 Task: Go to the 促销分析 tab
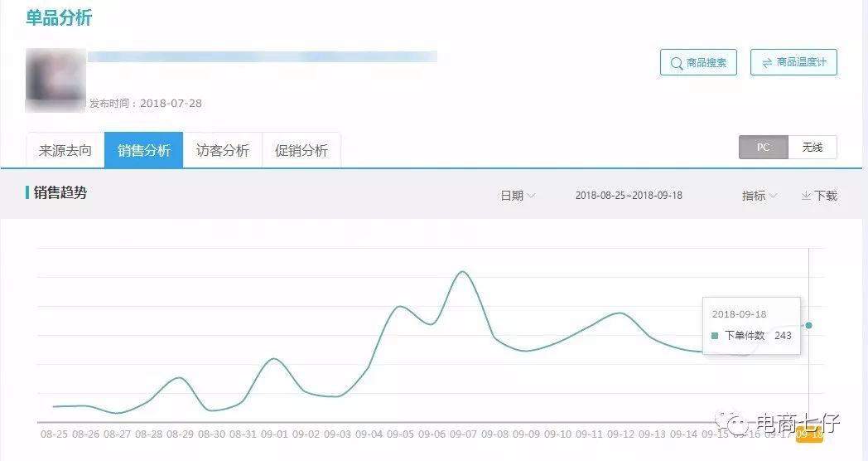click(301, 150)
